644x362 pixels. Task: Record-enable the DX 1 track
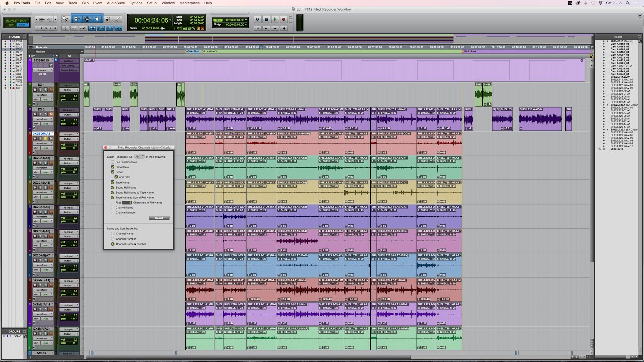click(x=35, y=90)
